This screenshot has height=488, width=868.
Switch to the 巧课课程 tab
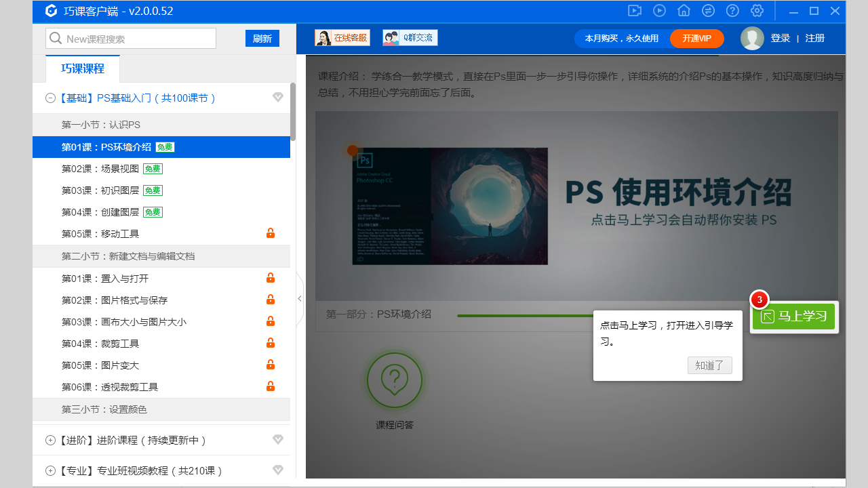(82, 68)
